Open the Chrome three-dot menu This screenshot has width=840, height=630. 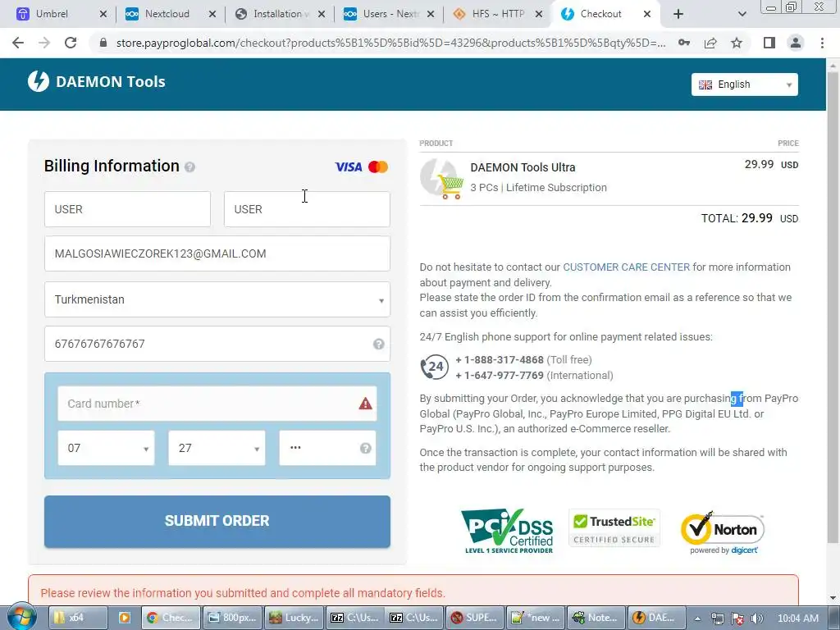tap(822, 43)
